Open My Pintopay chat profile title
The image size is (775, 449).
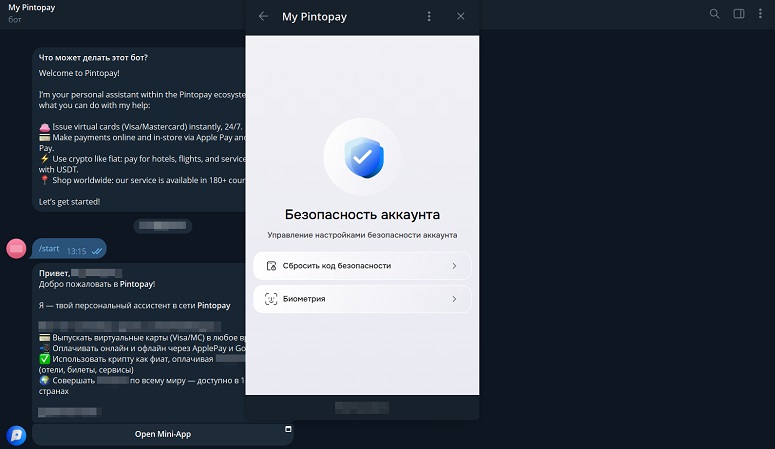pos(31,8)
